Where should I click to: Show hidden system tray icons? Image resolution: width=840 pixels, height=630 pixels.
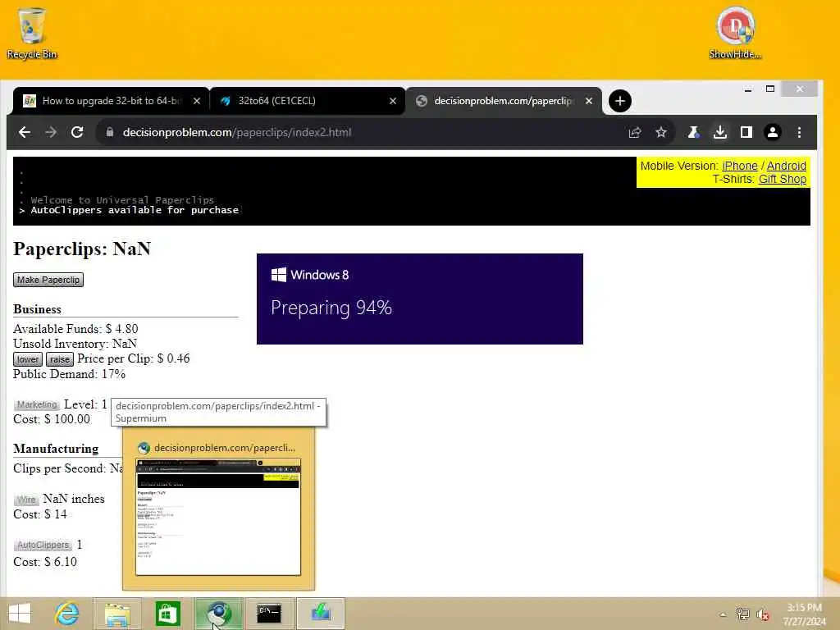point(723,614)
